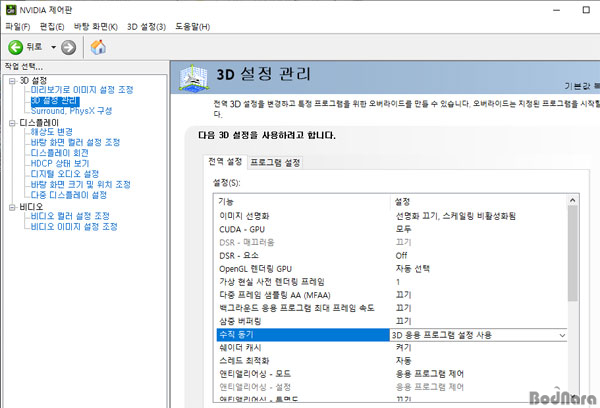Click the settings list scrollbar thumb

click(x=572, y=253)
